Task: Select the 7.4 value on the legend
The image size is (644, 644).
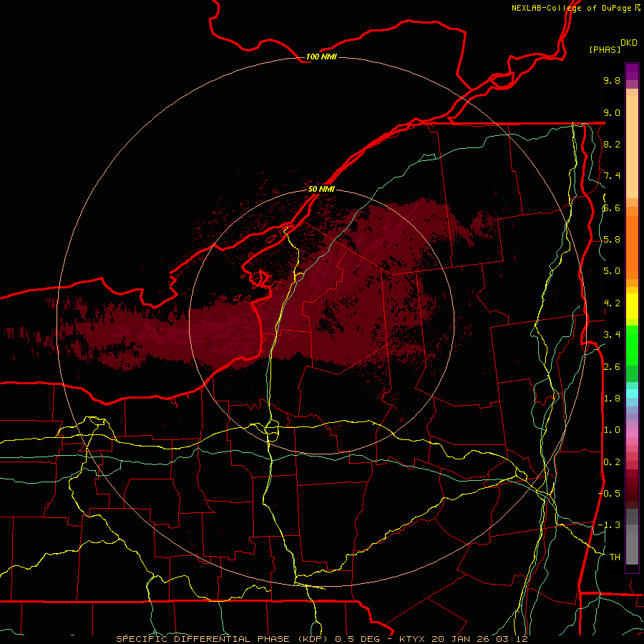Action: (x=612, y=176)
